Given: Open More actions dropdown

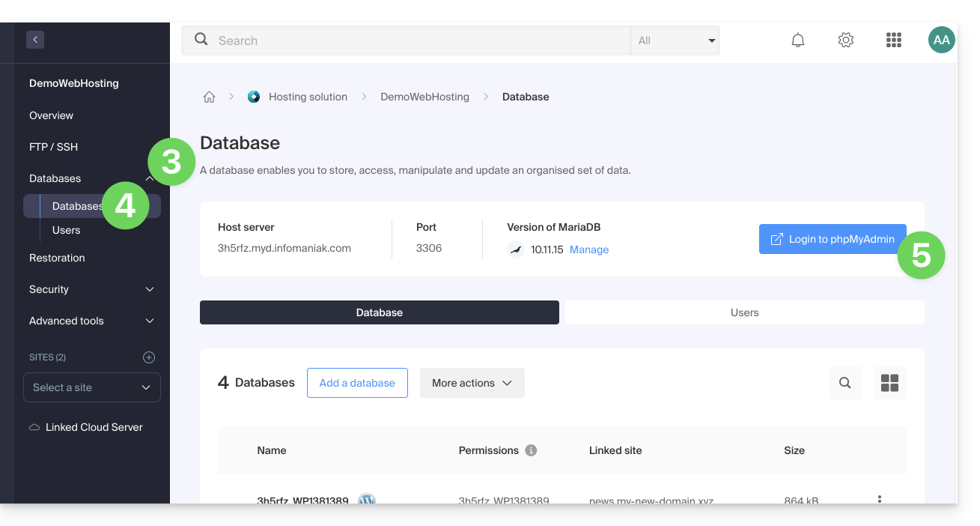Looking at the screenshot, I should tap(472, 383).
